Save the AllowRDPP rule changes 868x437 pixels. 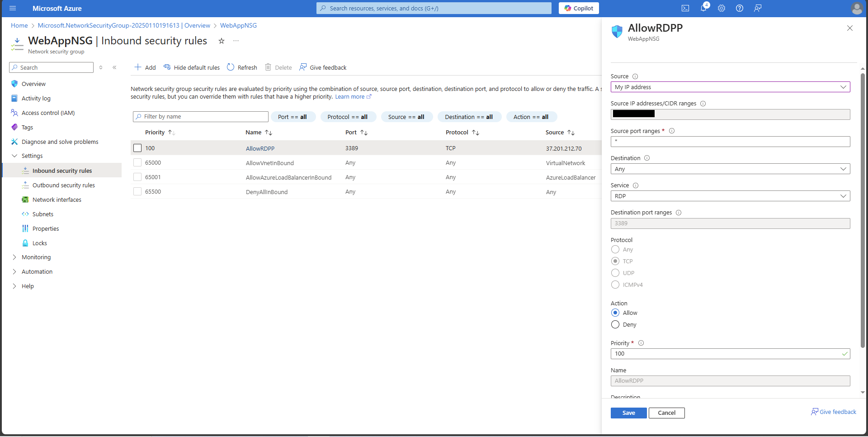[628, 413]
